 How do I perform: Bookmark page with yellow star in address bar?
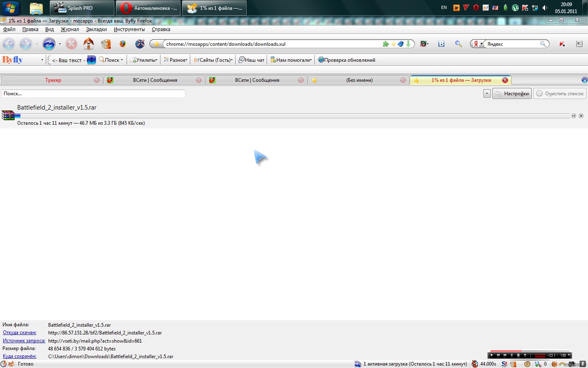[x=394, y=44]
